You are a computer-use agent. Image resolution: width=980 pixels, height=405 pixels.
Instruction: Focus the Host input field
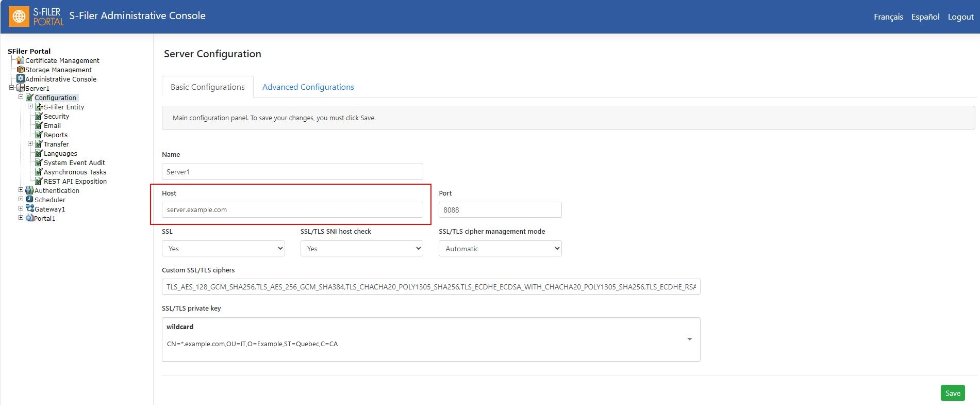[292, 210]
